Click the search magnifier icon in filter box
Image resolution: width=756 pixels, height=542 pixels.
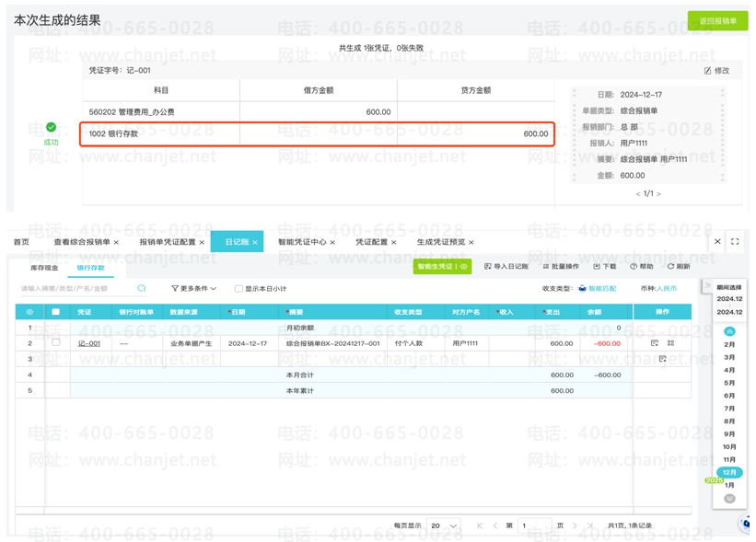(x=142, y=289)
